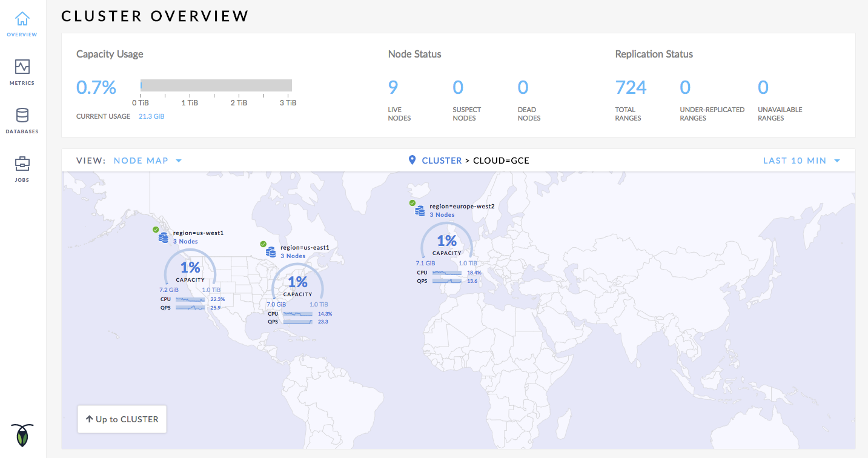Screen dimensions: 868x458
Task: Click the us-east1 region node stack icon
Action: pyautogui.click(x=270, y=251)
